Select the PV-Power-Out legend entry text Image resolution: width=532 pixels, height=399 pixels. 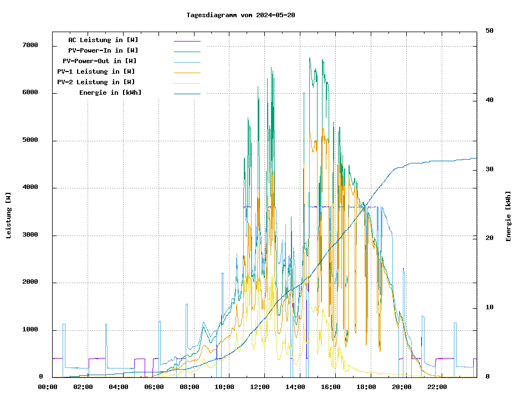point(100,61)
